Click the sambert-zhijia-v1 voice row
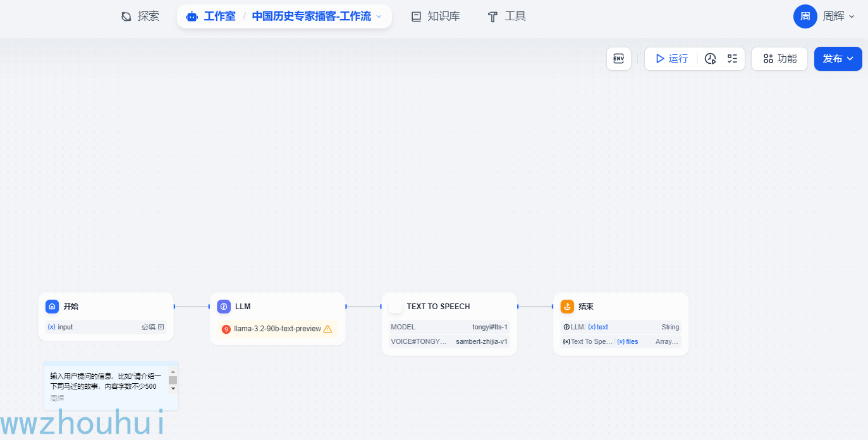Viewport: 868px width, 440px height. coord(449,341)
